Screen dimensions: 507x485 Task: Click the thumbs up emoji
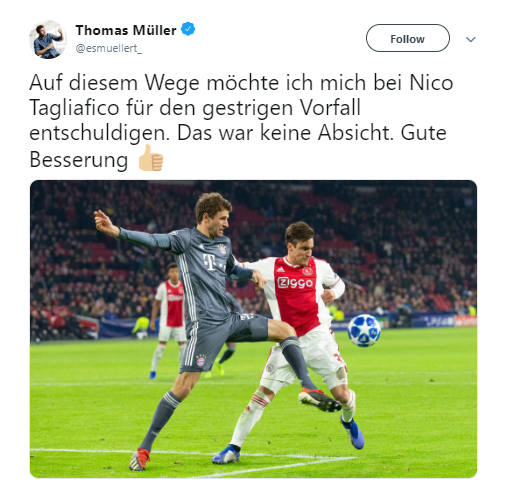(x=151, y=158)
